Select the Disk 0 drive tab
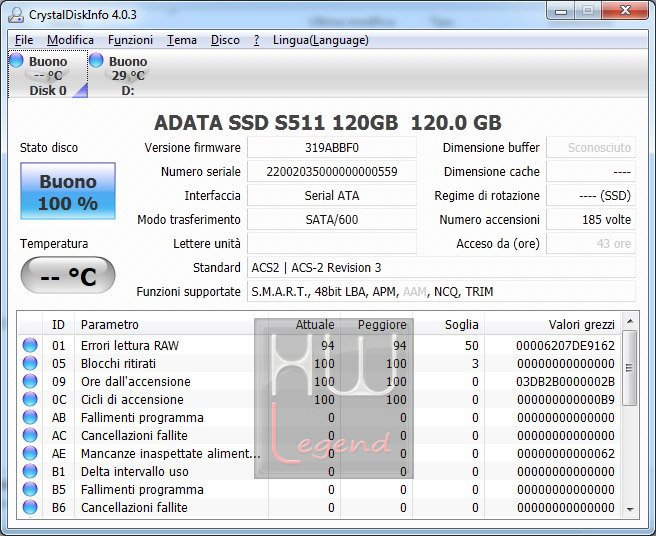Screen dimensions: 656x536 (x=48, y=74)
